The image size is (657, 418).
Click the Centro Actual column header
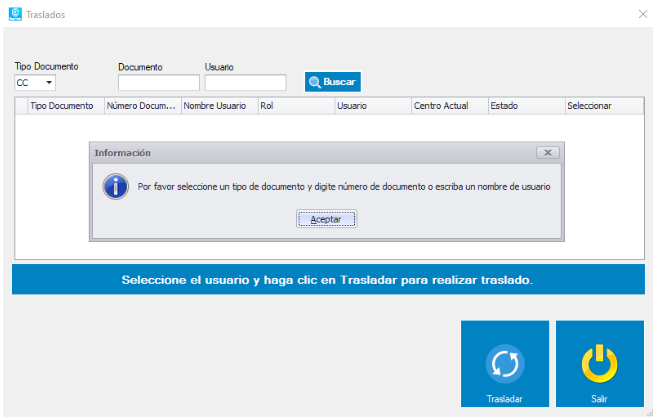(x=448, y=105)
